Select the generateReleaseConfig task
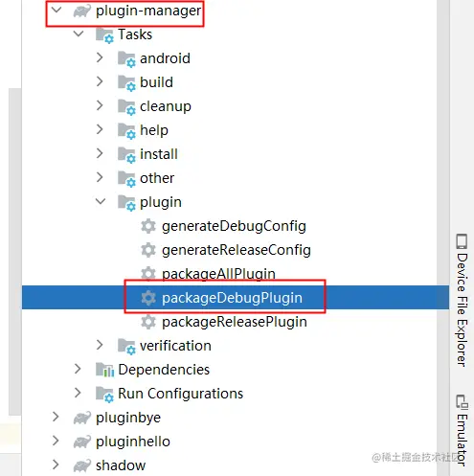Viewport: 474px width, 476px height. (x=237, y=250)
